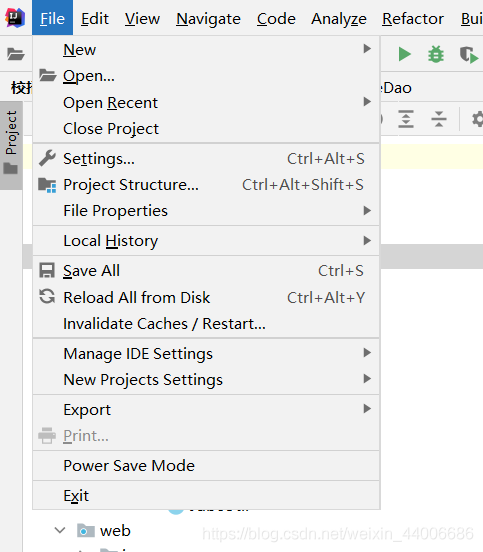Viewport: 483px width, 552px height.
Task: Click the folder icon next to Open...
Action: 48,75
